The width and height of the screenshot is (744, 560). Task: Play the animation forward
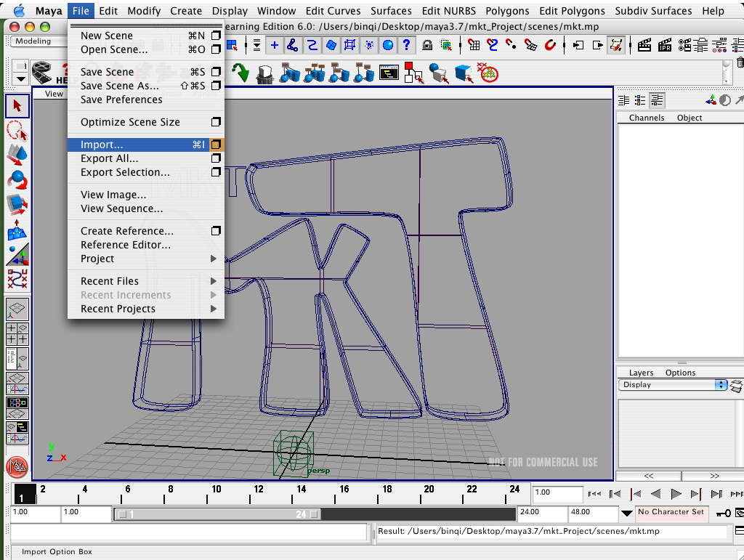676,494
